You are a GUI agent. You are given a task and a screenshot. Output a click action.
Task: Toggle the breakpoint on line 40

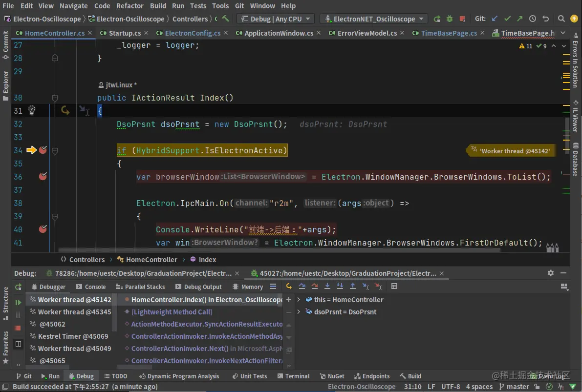(x=43, y=229)
